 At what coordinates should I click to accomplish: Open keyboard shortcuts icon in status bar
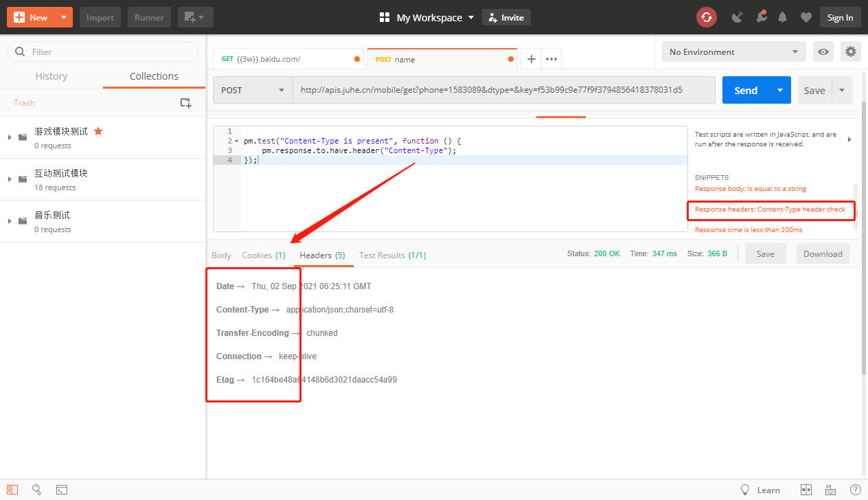coord(831,490)
